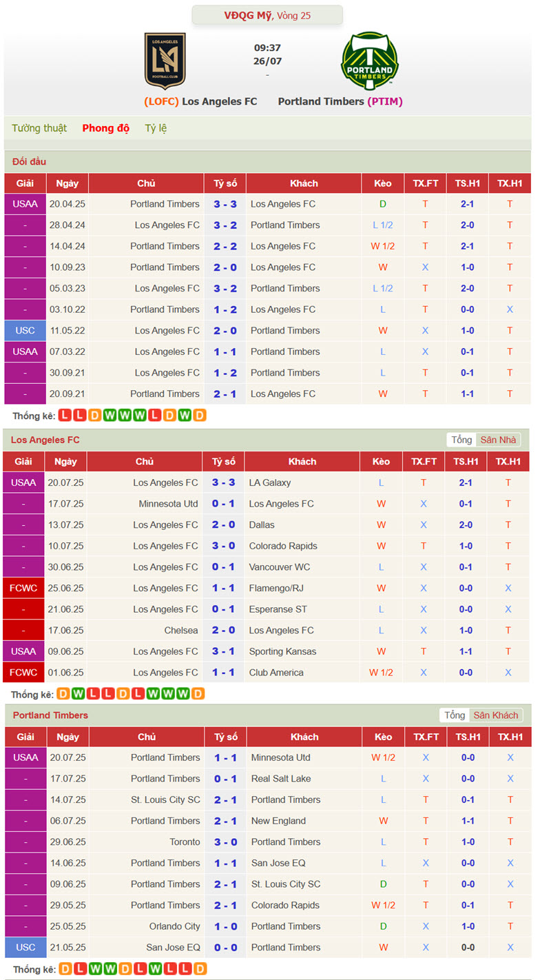Click the Toronto team name
The image size is (551, 980).
[x=185, y=842]
